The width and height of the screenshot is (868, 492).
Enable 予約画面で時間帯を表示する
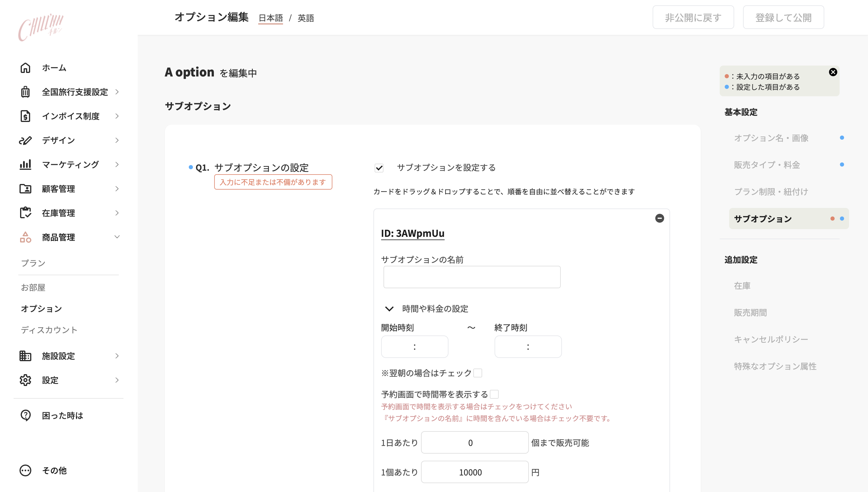click(495, 394)
